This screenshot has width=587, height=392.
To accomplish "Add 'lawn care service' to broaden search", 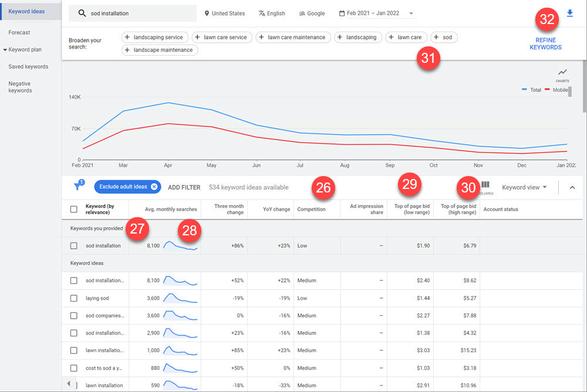I will [x=222, y=37].
